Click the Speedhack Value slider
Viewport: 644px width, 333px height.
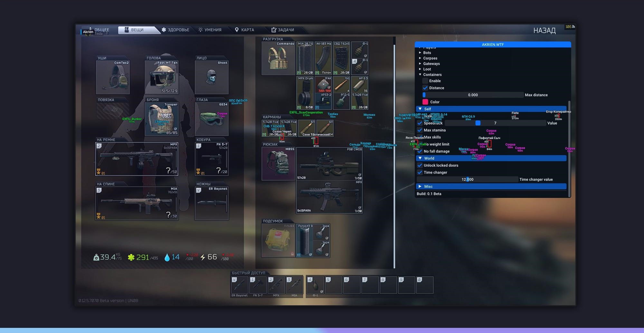(495, 123)
